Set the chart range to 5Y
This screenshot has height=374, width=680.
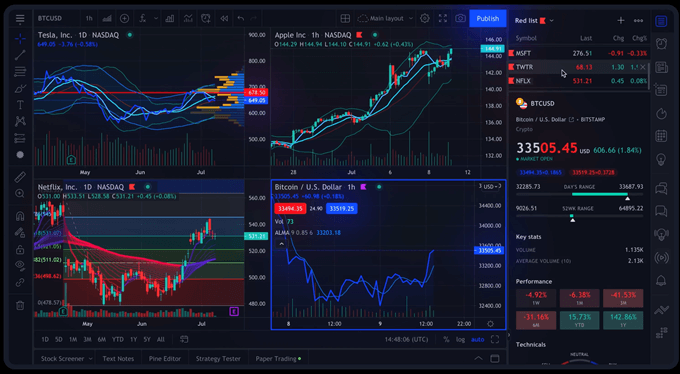pyautogui.click(x=147, y=340)
